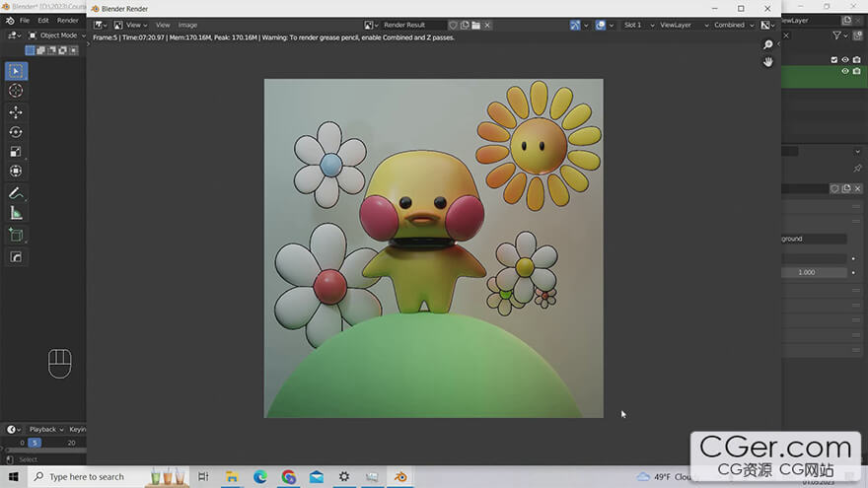Viewport: 868px width, 488px height.
Task: Open Chrome from the taskbar
Action: coord(288,476)
